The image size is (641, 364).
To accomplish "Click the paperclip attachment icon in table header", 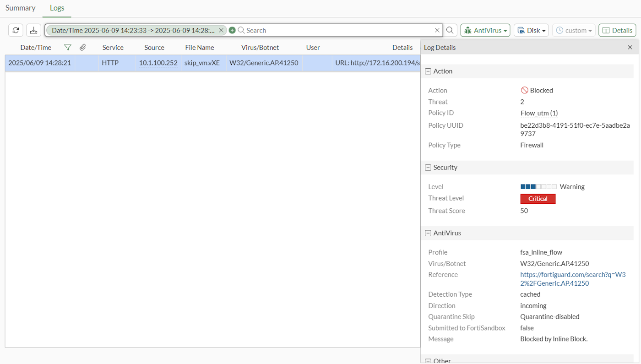I will [82, 47].
